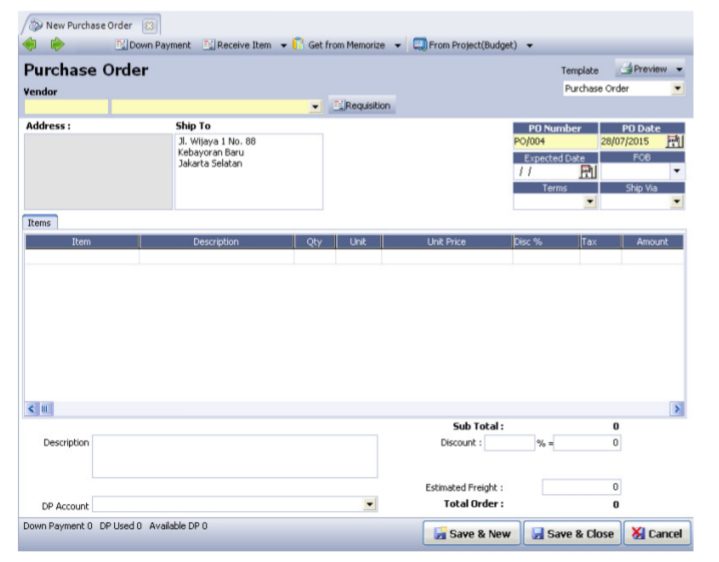
Task: Open the Ship Via dropdown
Action: (x=677, y=202)
